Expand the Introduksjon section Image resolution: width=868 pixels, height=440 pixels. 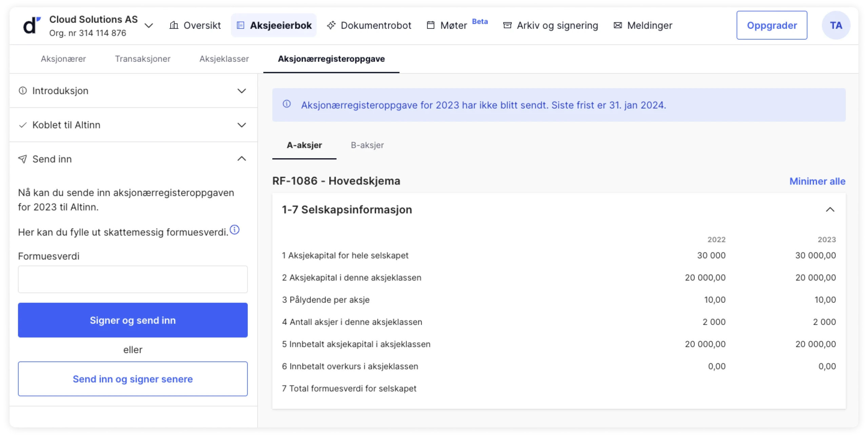pyautogui.click(x=241, y=91)
